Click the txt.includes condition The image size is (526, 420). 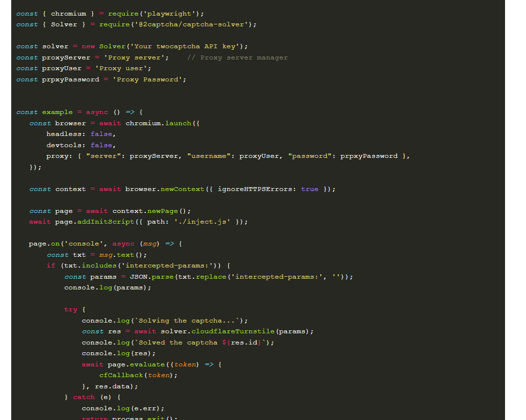pyautogui.click(x=142, y=266)
